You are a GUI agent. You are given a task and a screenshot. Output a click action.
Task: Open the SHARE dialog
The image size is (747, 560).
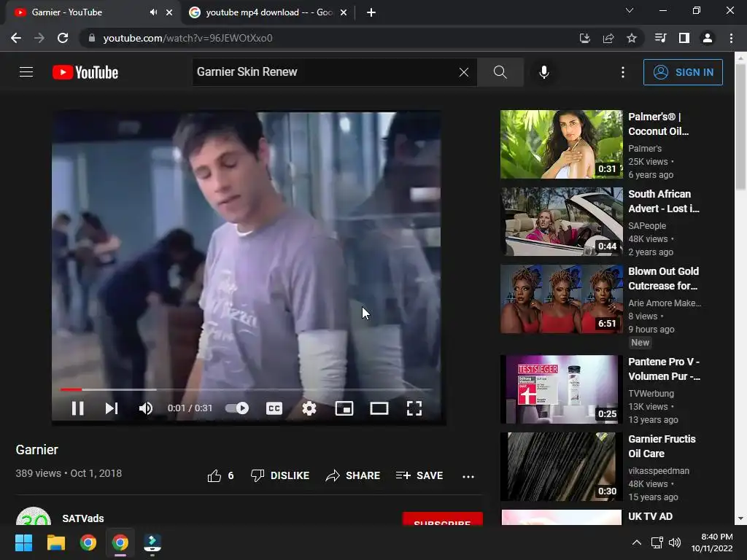(x=352, y=475)
